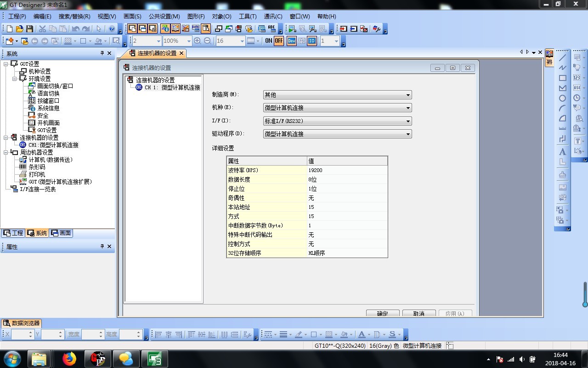Collapse the 周边机器设置 tree node
The image size is (588, 368).
click(x=6, y=152)
